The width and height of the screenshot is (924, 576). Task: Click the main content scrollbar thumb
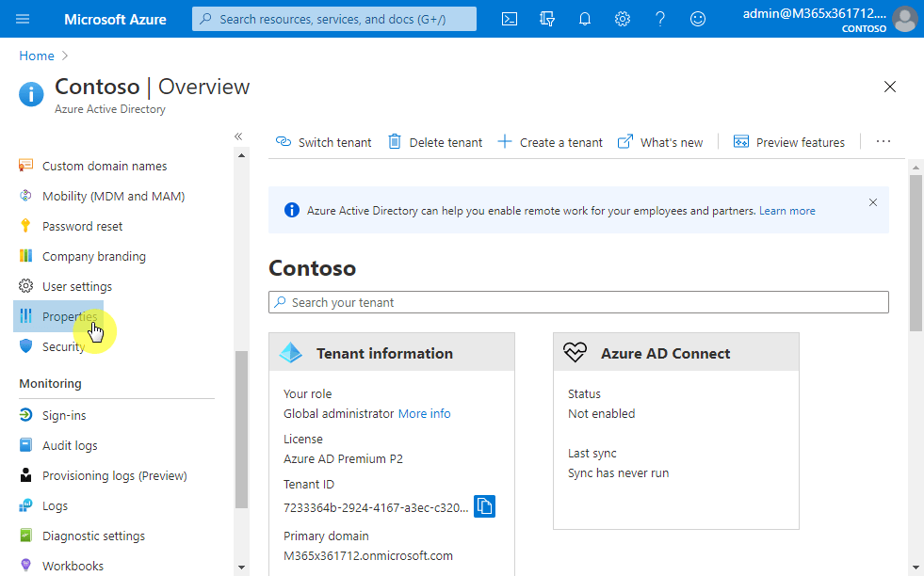click(x=916, y=253)
